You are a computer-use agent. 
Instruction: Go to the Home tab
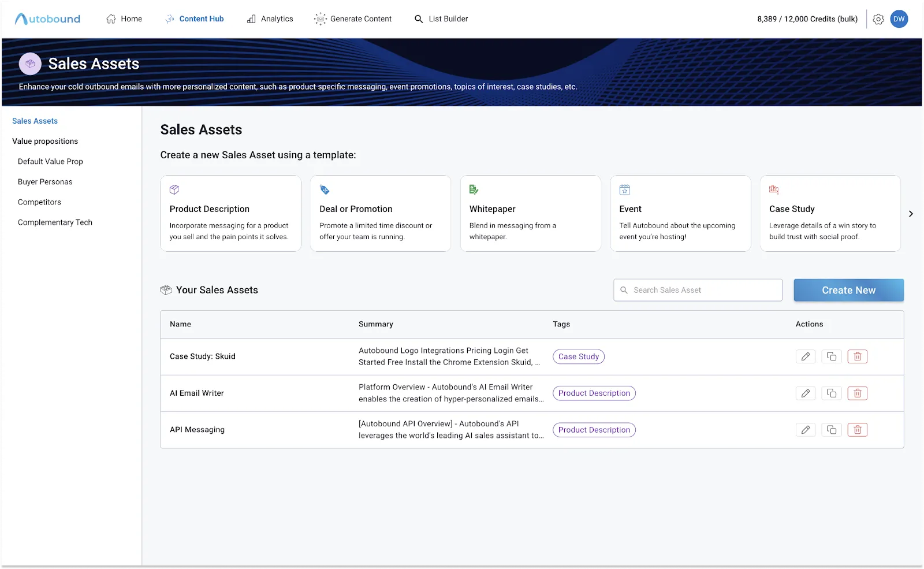tap(124, 19)
